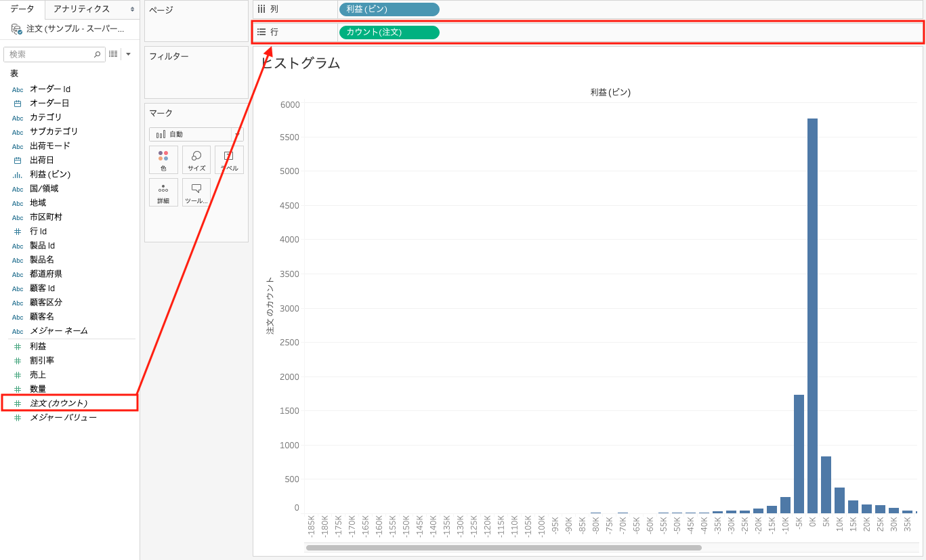The width and height of the screenshot is (926, 560).
Task: Select the 注文 (サンプル - スーパー... data source
Action: pos(75,29)
